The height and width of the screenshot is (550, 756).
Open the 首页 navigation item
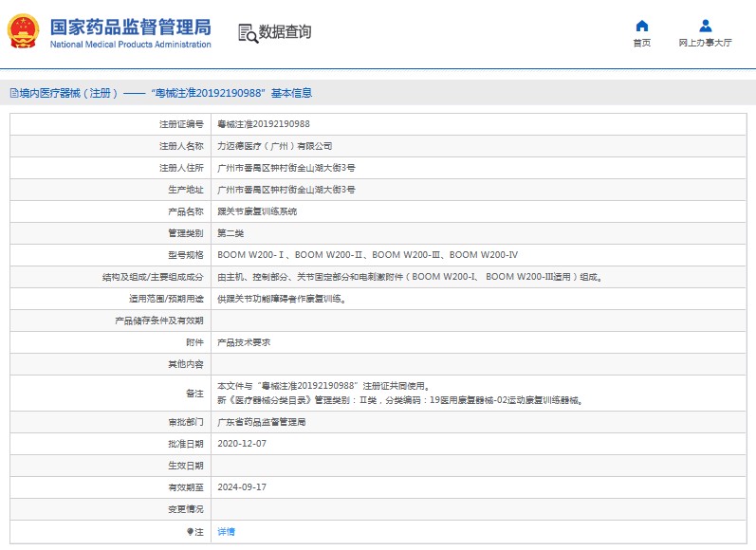click(642, 43)
